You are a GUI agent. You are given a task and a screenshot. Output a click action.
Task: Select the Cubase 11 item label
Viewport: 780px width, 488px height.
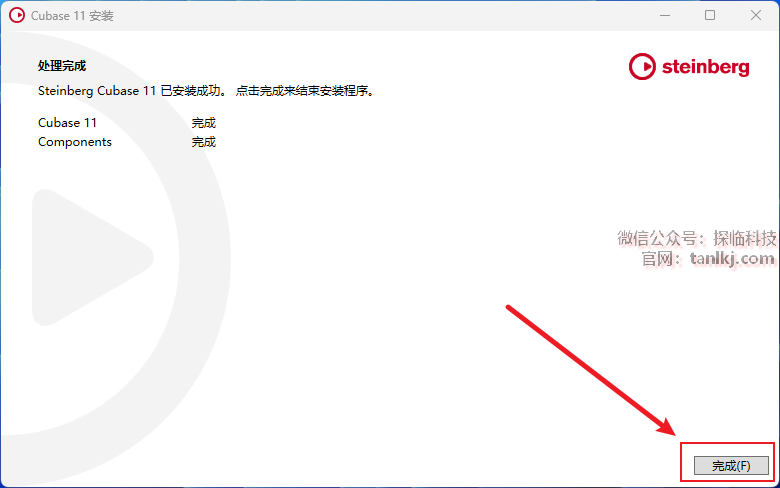coord(67,123)
